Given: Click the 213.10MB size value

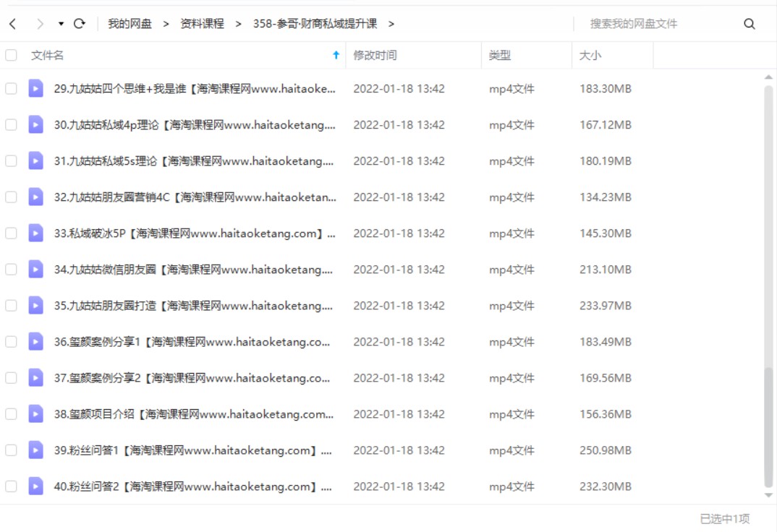Looking at the screenshot, I should click(x=606, y=269).
